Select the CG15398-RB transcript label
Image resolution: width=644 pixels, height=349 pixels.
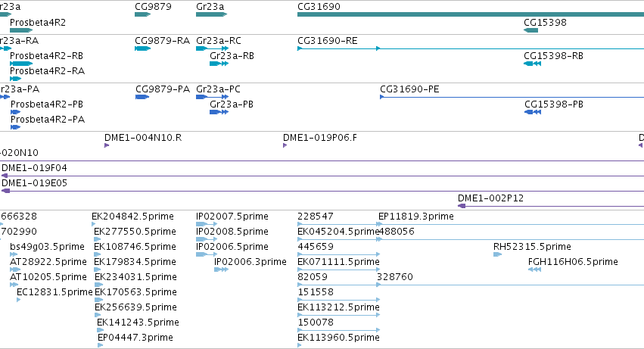[x=553, y=56]
